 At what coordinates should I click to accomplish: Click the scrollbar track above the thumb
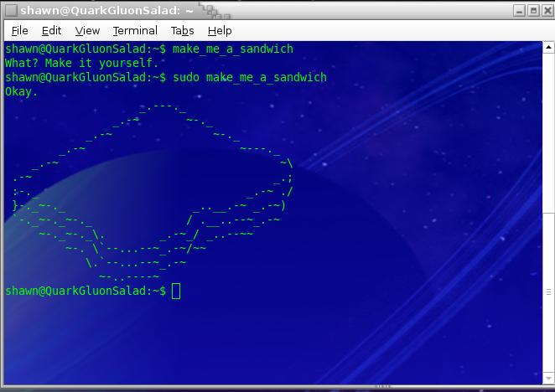pos(549,126)
